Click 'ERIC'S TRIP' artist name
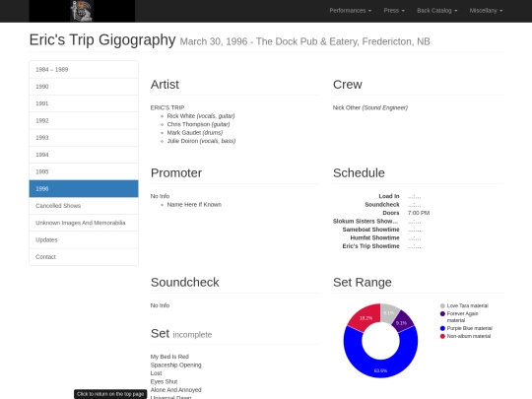This screenshot has width=532, height=399. tap(167, 107)
